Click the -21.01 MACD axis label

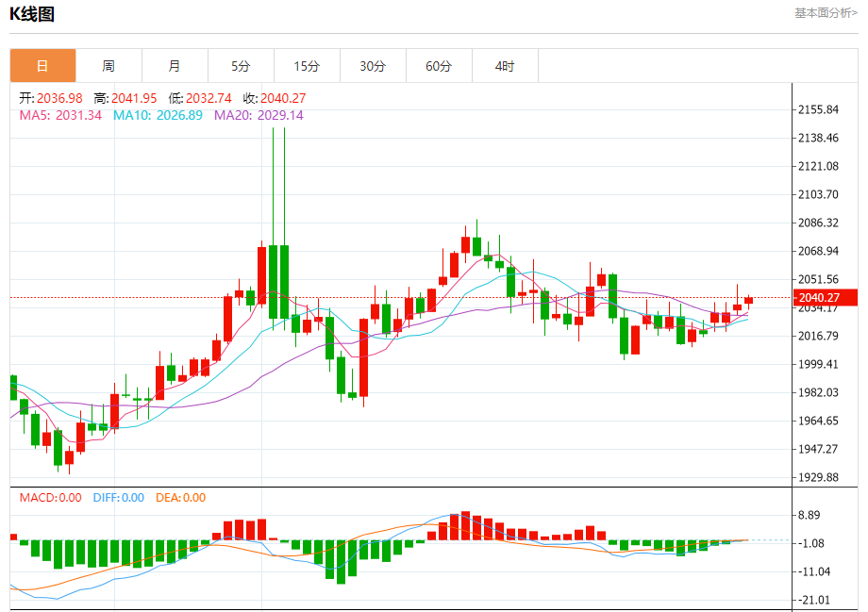[x=812, y=600]
